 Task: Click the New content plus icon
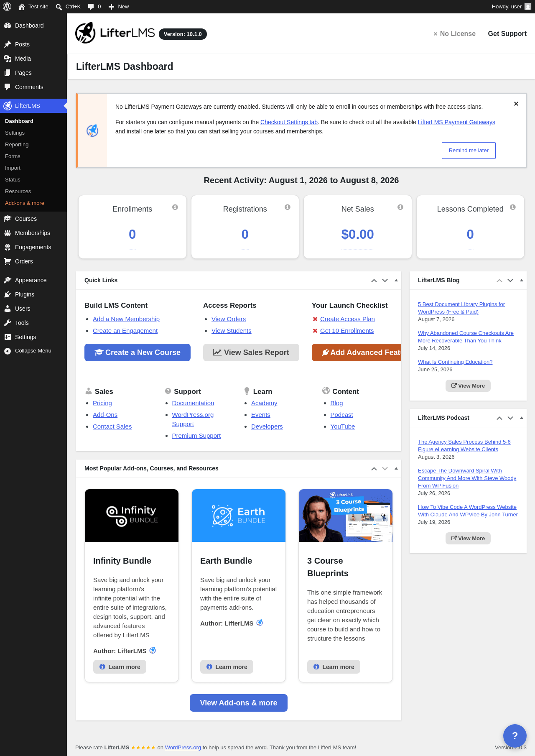click(111, 7)
